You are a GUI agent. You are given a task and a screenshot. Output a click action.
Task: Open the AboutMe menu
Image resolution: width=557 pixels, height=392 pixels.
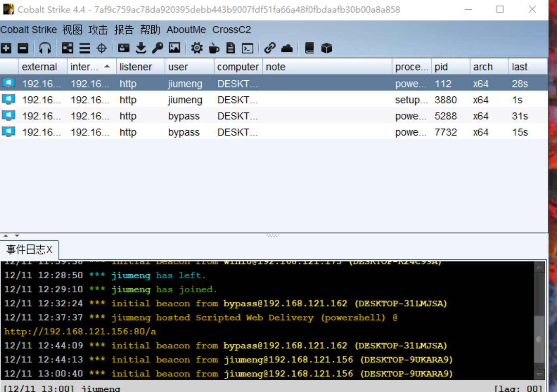(x=186, y=29)
